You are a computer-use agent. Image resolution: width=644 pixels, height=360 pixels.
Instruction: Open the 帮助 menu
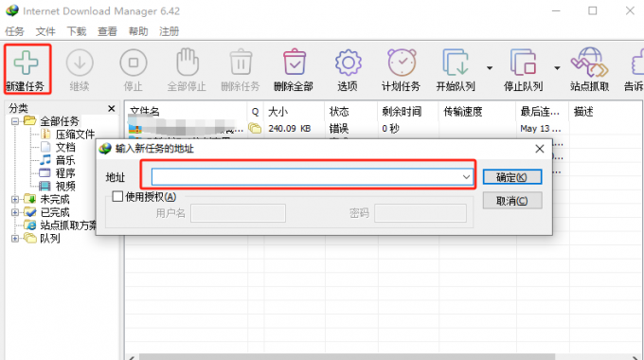[138, 31]
